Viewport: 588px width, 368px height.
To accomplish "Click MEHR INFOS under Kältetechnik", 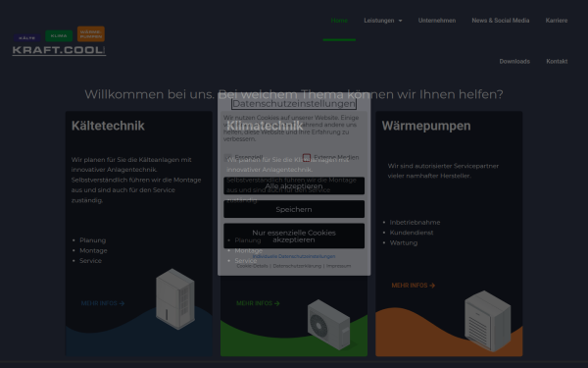I will (103, 303).
